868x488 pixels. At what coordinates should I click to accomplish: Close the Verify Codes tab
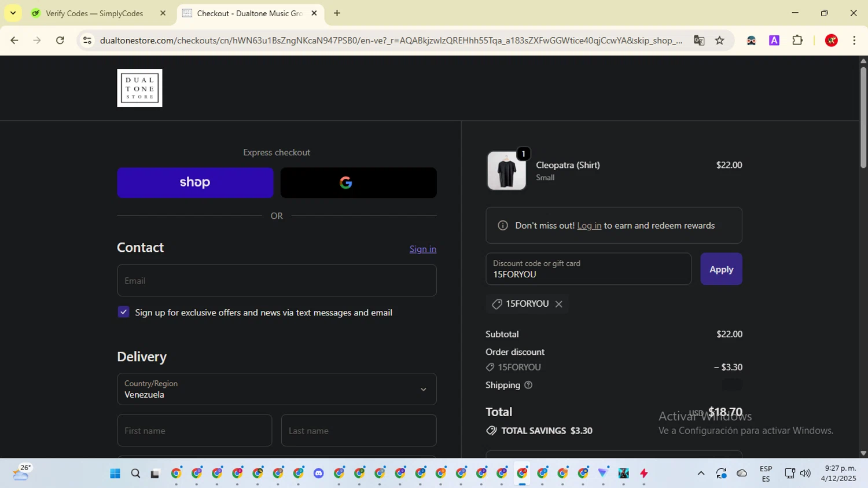(x=163, y=13)
